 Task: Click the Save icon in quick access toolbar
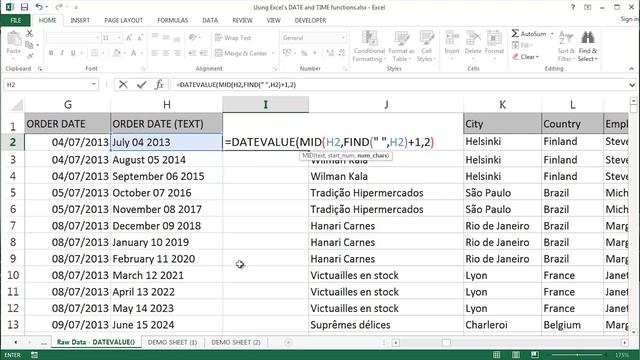(x=24, y=7)
